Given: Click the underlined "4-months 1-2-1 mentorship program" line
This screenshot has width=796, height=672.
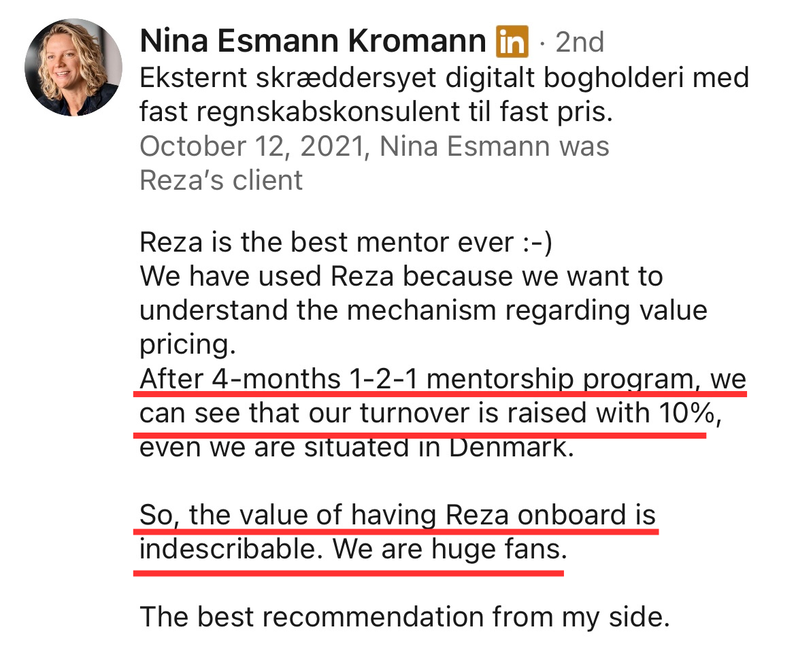Looking at the screenshot, I should (443, 379).
